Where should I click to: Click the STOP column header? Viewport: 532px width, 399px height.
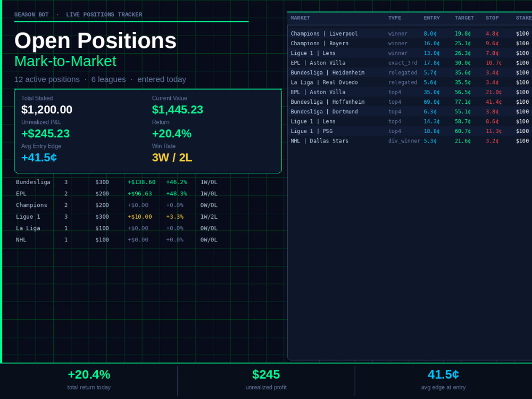[492, 18]
